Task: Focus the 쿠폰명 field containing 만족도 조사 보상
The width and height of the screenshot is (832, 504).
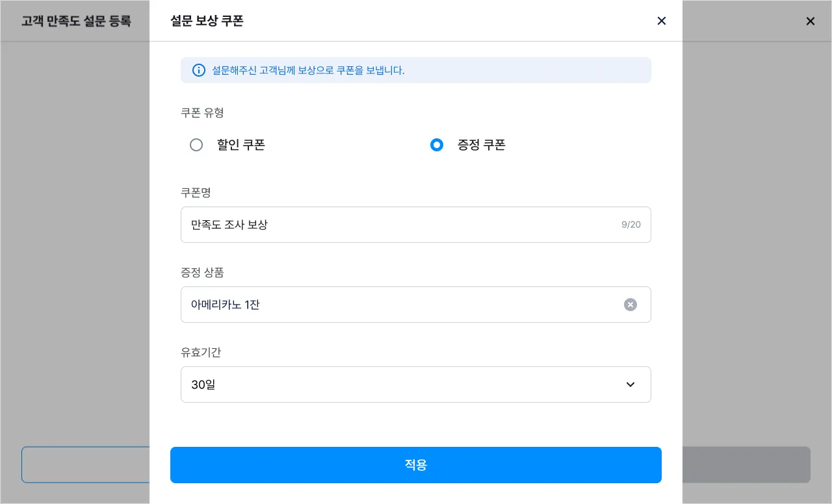Action: [x=416, y=225]
